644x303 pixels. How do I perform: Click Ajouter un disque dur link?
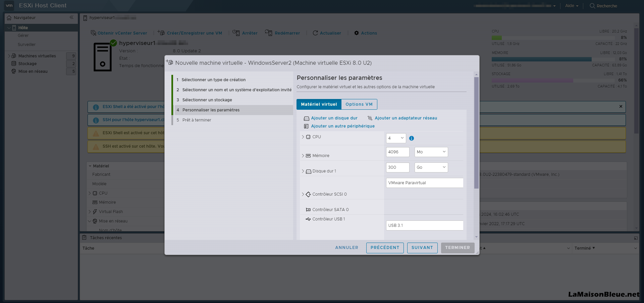334,118
